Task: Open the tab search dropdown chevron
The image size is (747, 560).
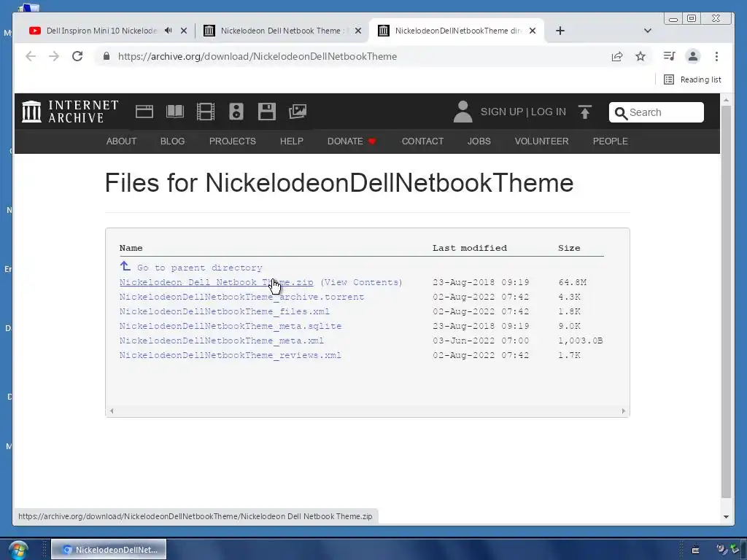Action: [648, 31]
